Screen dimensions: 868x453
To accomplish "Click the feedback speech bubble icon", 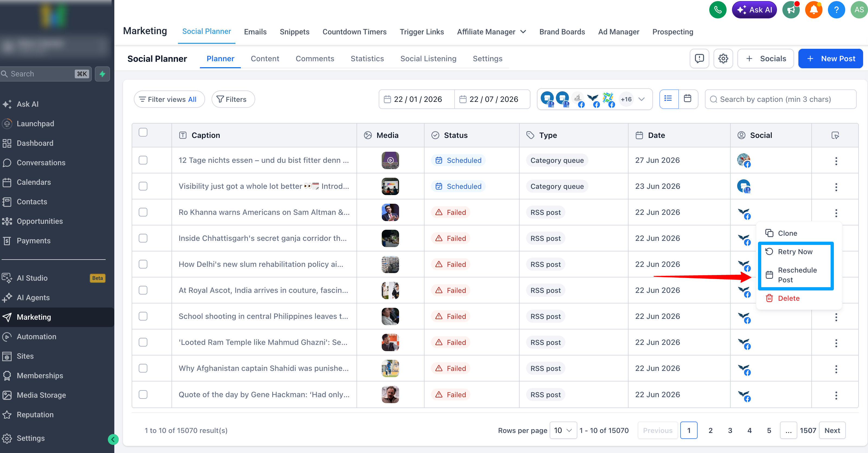I will [699, 59].
